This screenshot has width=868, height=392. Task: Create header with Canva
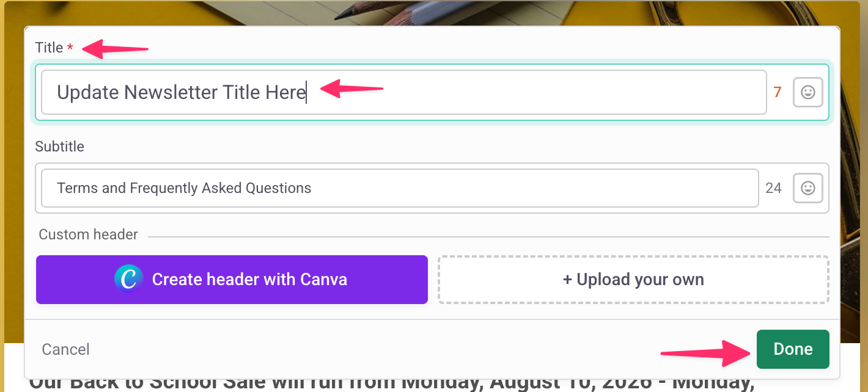click(x=232, y=280)
